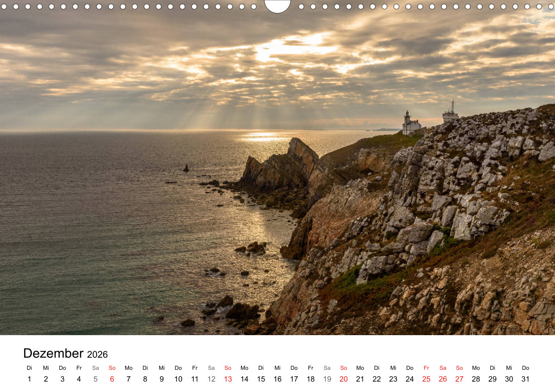
Task: Pick date 11 in the calendar
Action: pos(195,379)
